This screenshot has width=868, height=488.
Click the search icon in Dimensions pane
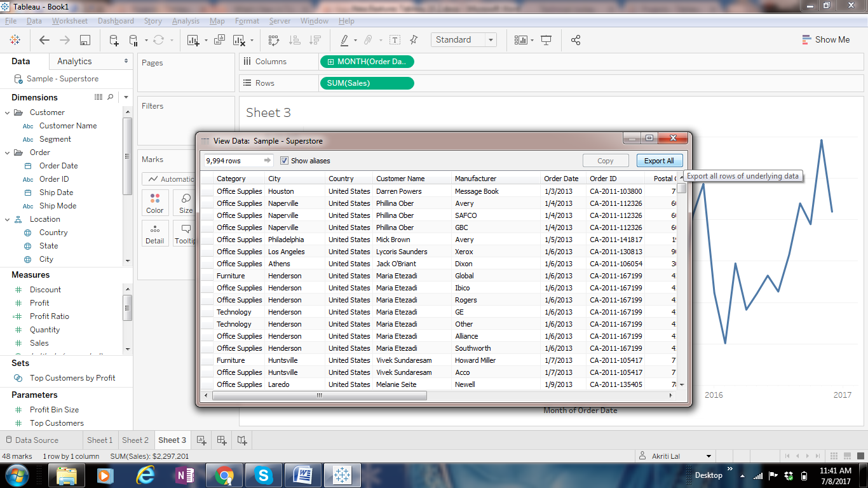point(110,97)
